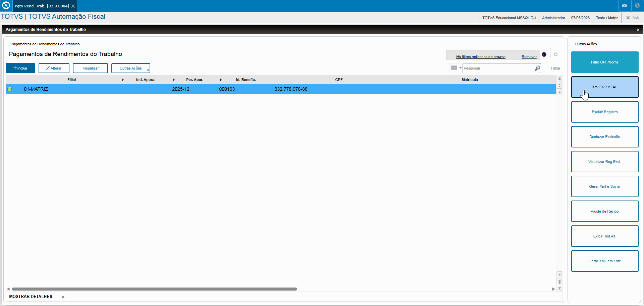Select the CPF 032.778.978-88 cell
Screen dimensions: 644x306
291,89
